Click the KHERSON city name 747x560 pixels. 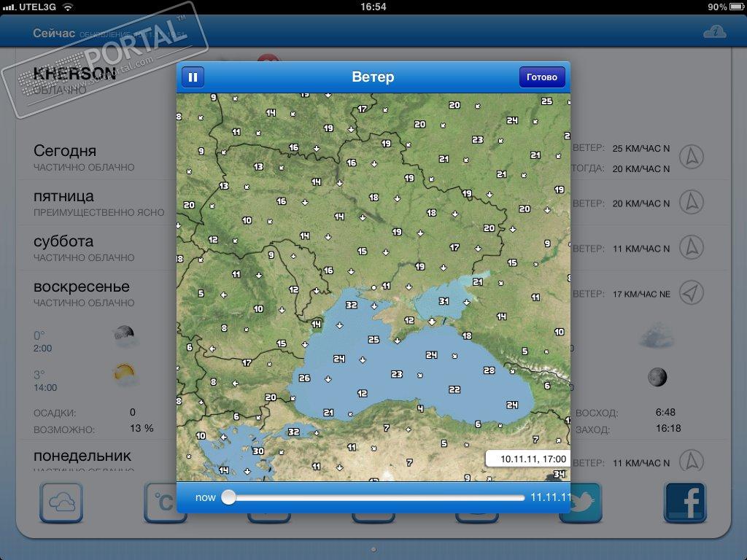tap(74, 74)
